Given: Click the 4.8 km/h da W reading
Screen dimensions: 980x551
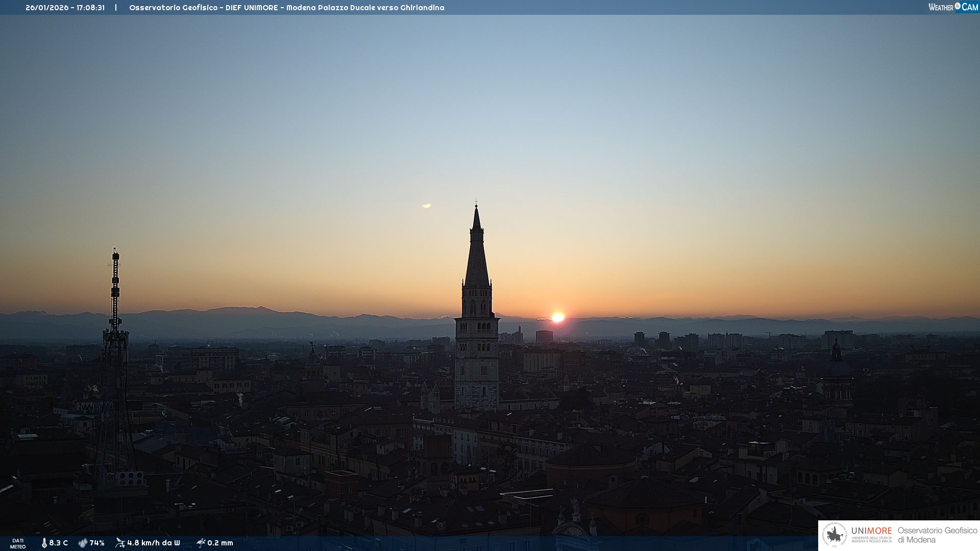Looking at the screenshot, I should 153,543.
